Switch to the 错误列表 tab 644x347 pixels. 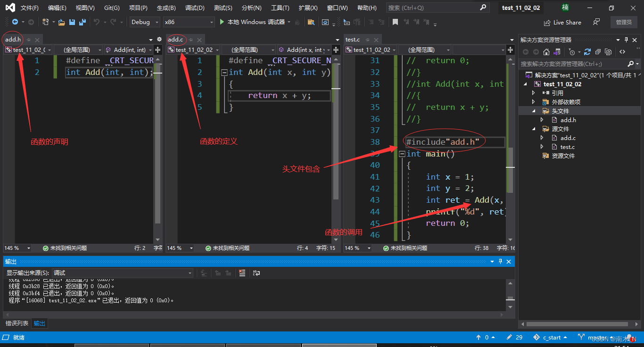pos(17,323)
